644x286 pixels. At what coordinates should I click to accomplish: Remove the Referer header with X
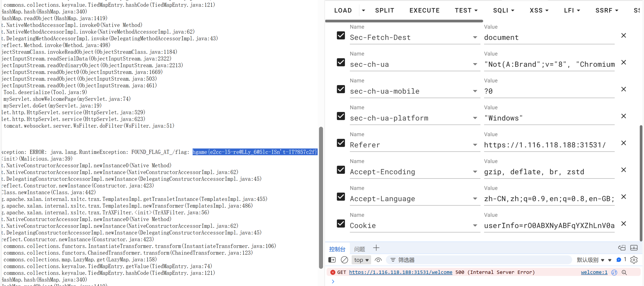tap(623, 143)
